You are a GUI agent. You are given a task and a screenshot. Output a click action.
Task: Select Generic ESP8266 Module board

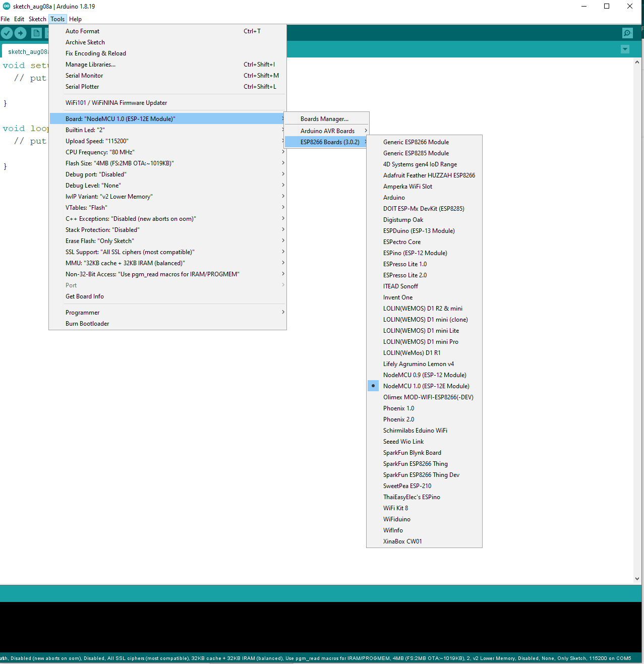pyautogui.click(x=424, y=142)
